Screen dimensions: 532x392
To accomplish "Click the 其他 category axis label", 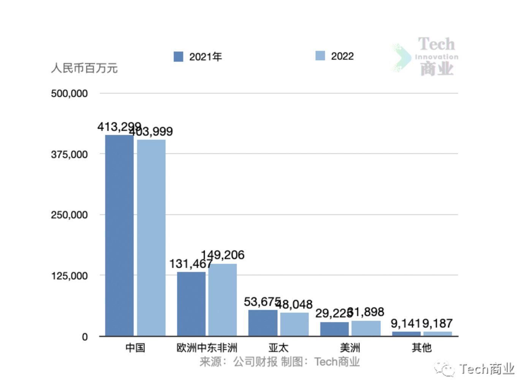I will coord(421,348).
